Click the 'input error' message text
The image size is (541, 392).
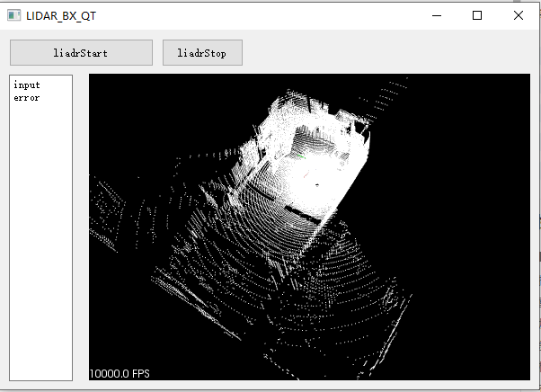click(27, 92)
